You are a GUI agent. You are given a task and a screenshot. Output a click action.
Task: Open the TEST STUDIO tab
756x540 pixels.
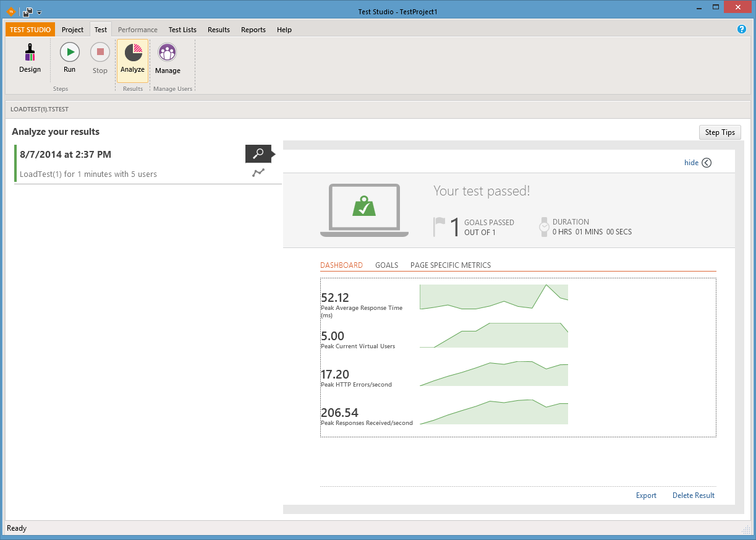pyautogui.click(x=30, y=30)
